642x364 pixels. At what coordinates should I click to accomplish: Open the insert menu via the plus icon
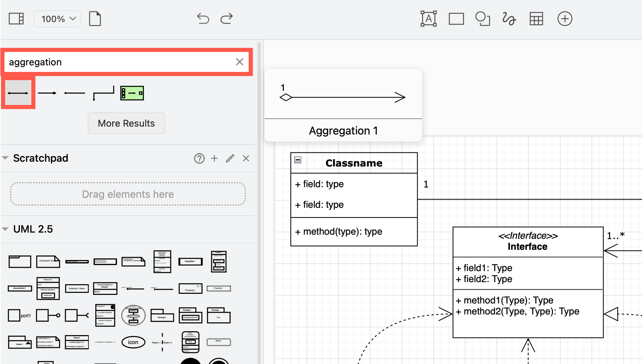click(565, 19)
